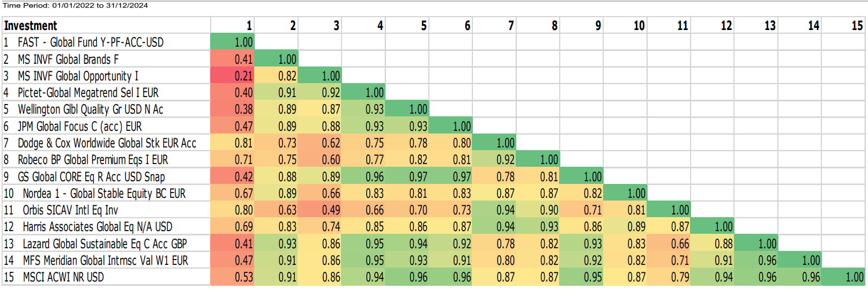Click the MSCI ACWI NR USD row label

pyautogui.click(x=63, y=277)
